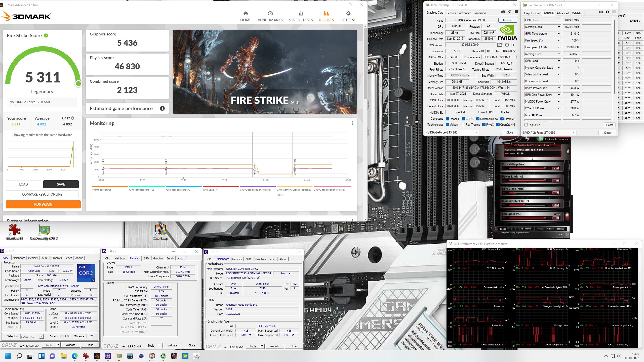Open Microsoft Edge from the taskbar
This screenshot has height=362, width=644.
(74, 356)
